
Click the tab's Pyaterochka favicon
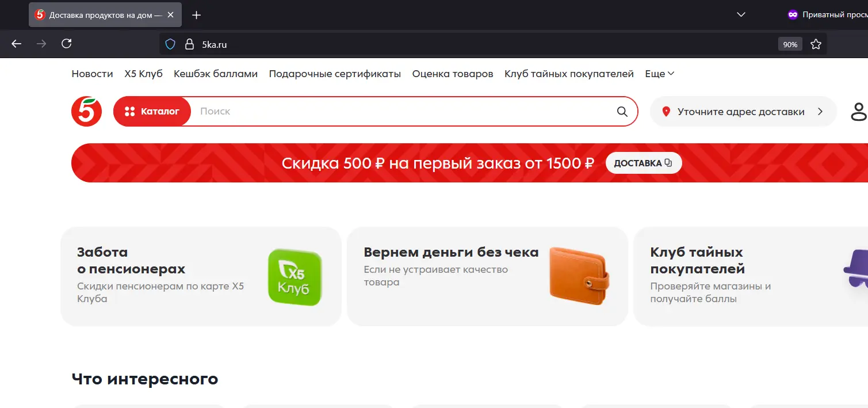tap(40, 15)
